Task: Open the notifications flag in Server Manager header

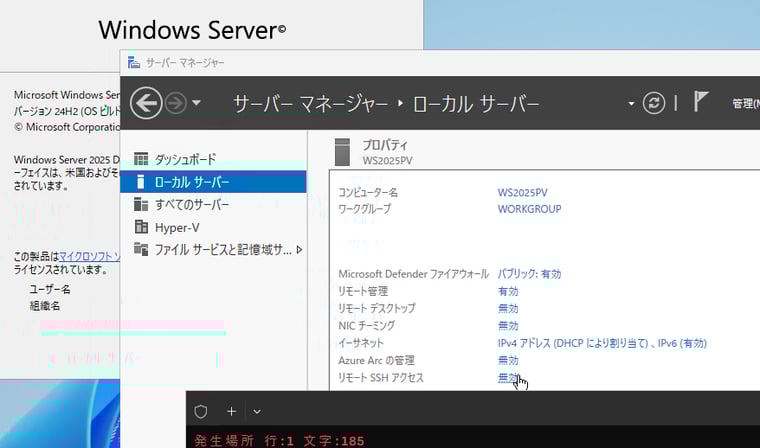Action: pyautogui.click(x=700, y=102)
